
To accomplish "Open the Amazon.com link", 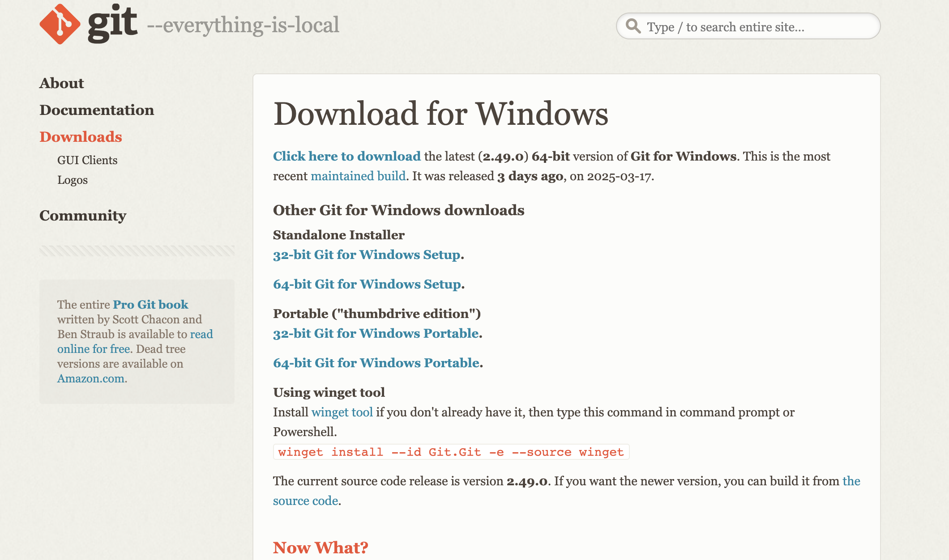I will (91, 378).
